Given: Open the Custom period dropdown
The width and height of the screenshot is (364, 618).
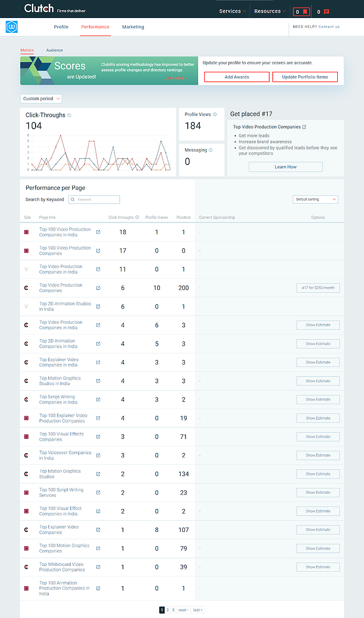Looking at the screenshot, I should point(41,99).
